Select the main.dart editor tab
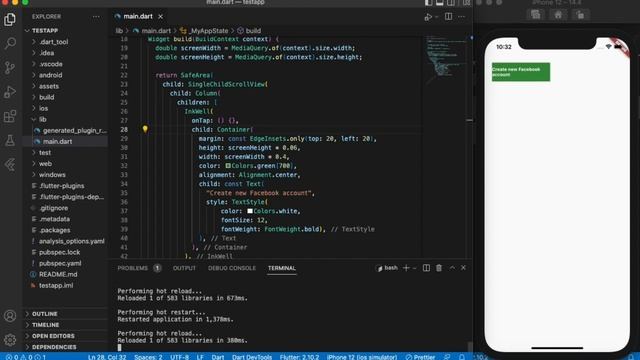 tap(138, 17)
